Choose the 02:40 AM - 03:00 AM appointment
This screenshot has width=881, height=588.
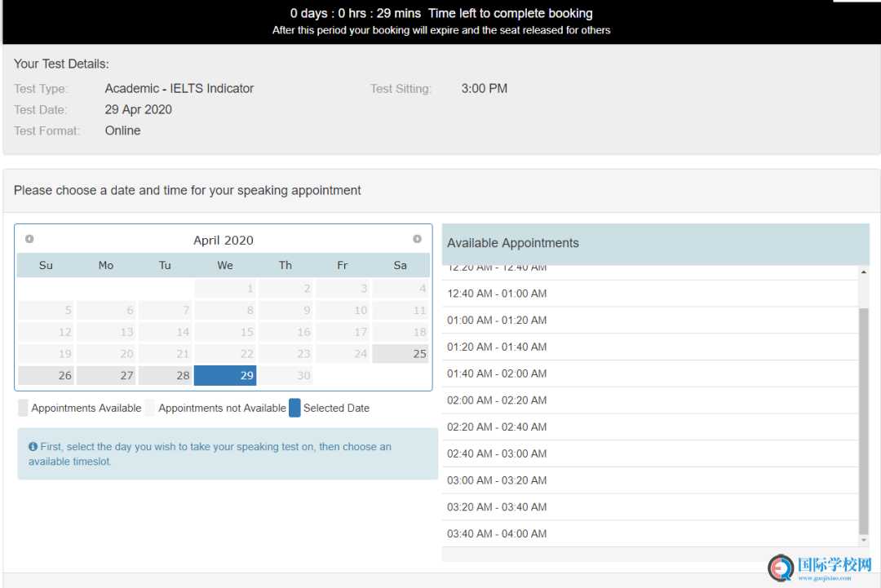pyautogui.click(x=650, y=453)
